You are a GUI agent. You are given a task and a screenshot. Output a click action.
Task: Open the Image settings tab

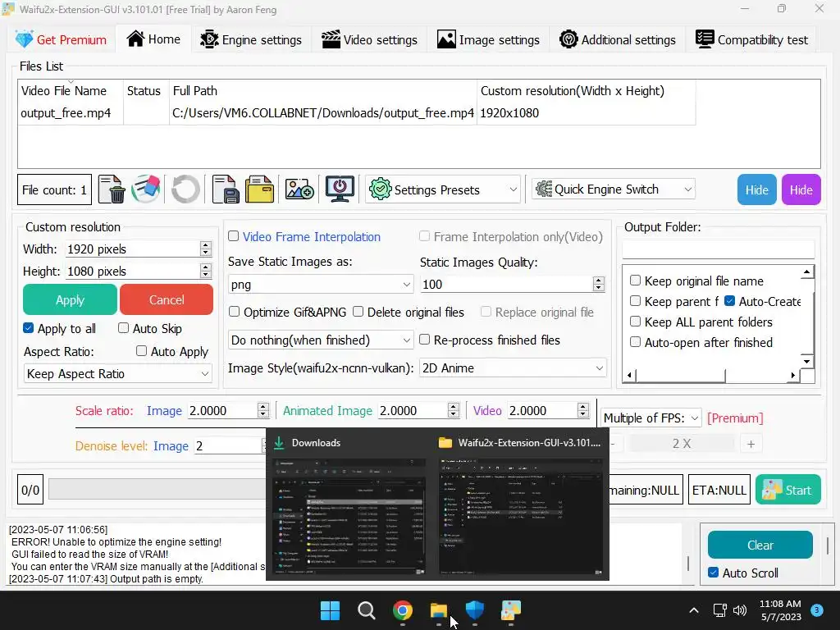point(488,39)
